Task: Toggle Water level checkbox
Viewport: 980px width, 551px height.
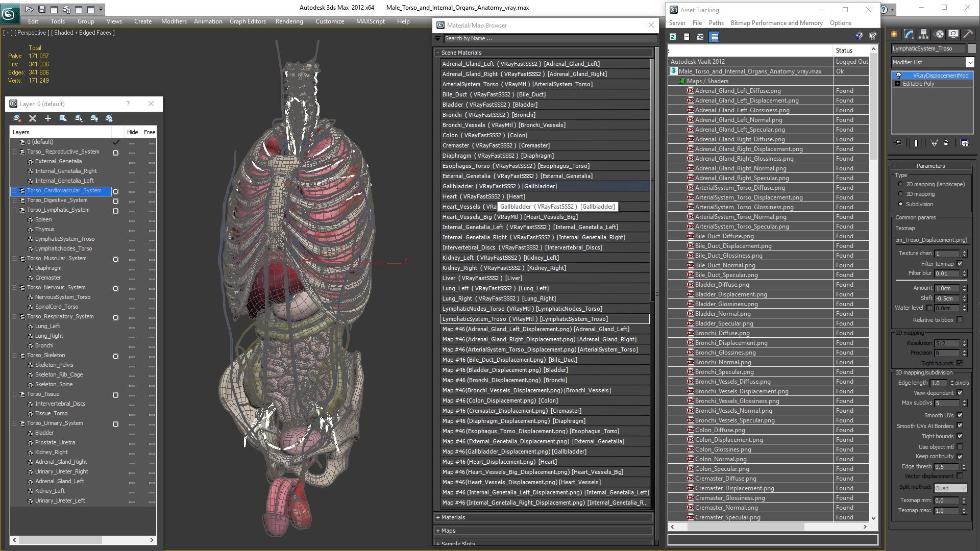Action: coord(929,308)
